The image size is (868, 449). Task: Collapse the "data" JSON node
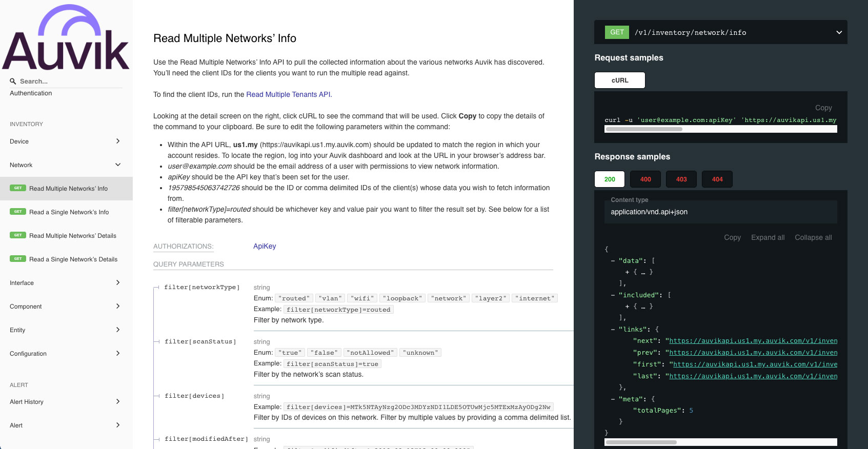(613, 260)
